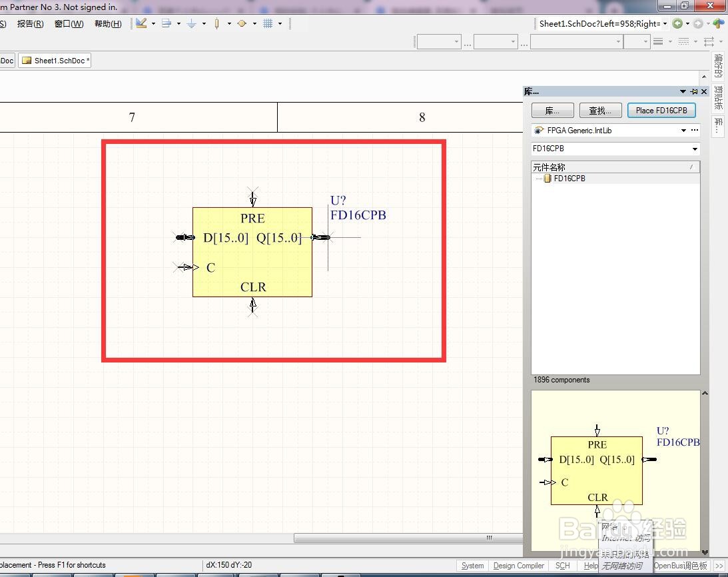Viewport: 728px width, 577px height.
Task: Close the Libraries panel
Action: coord(704,91)
